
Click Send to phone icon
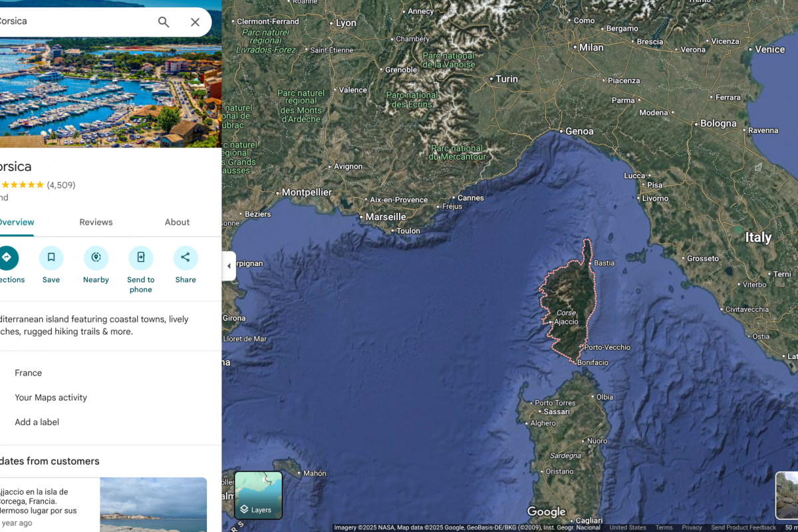point(140,258)
